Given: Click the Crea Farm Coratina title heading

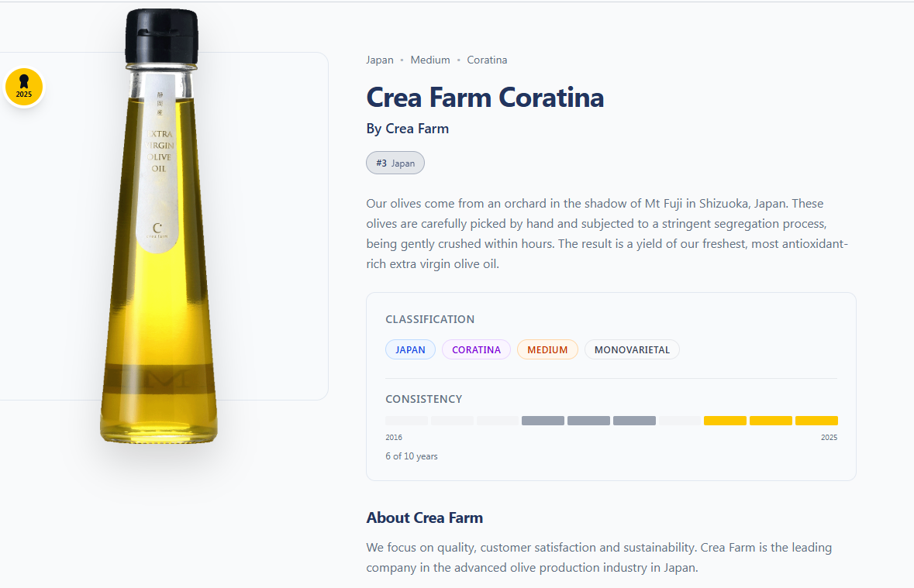Looking at the screenshot, I should tap(485, 98).
